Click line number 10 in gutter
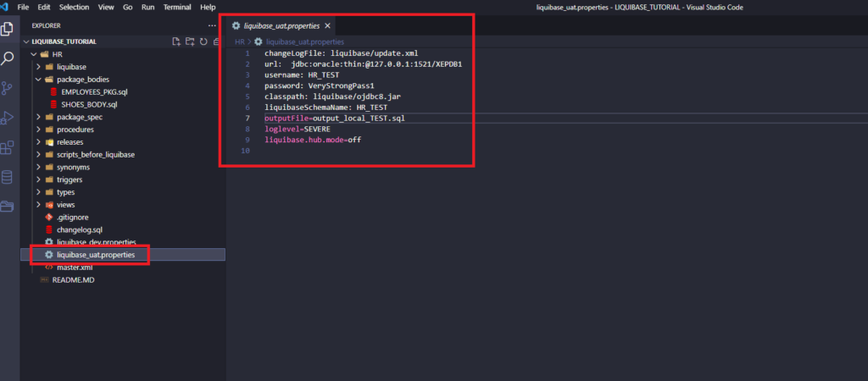The width and height of the screenshot is (868, 381). tap(246, 151)
